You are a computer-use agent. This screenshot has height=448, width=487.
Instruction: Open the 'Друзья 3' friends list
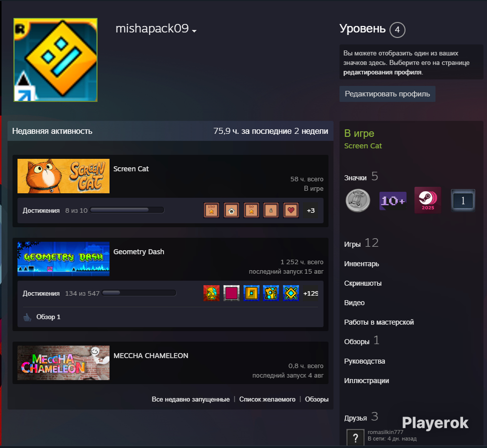coord(361,418)
